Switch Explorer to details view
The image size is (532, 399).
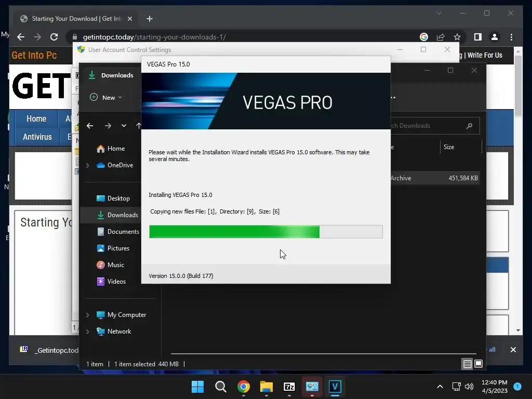467,364
